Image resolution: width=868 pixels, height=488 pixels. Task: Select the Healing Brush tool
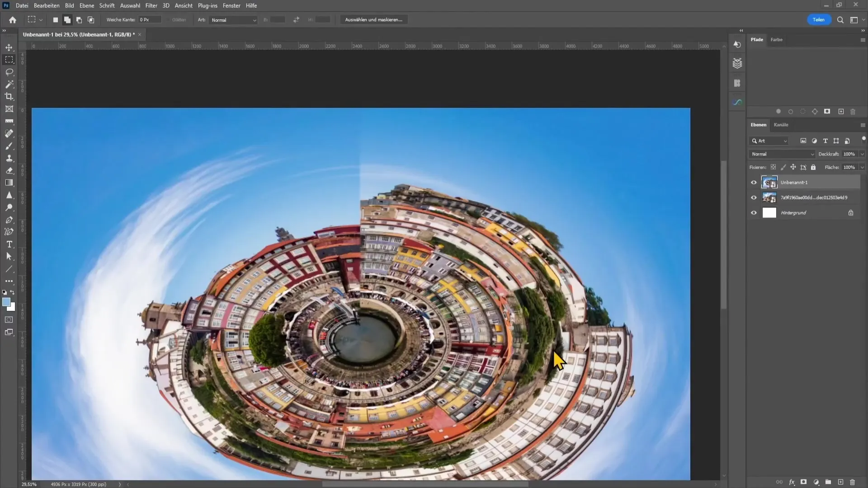(9, 133)
